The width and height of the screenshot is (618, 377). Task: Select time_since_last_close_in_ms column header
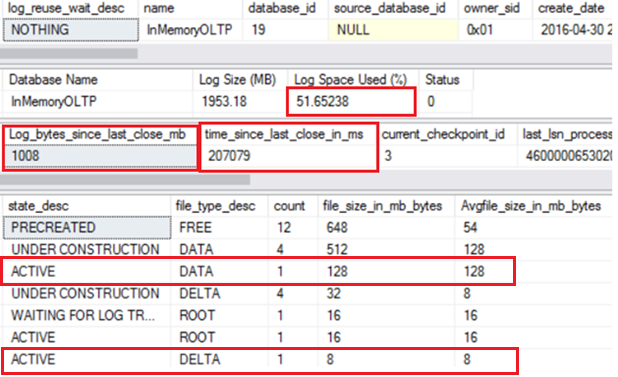tap(284, 135)
